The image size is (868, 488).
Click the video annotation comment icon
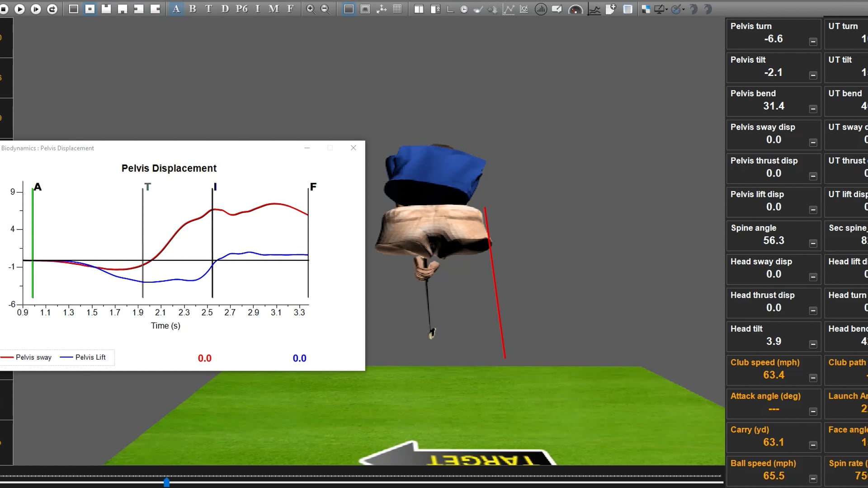point(557,9)
